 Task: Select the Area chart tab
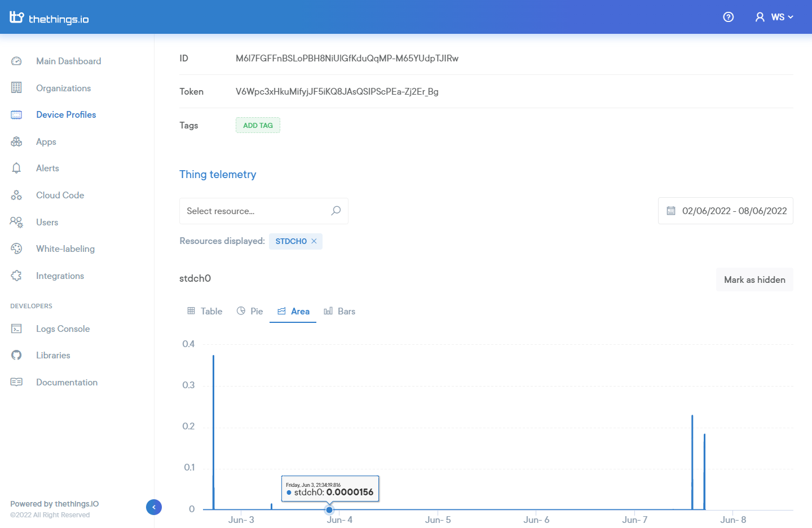tap(293, 311)
